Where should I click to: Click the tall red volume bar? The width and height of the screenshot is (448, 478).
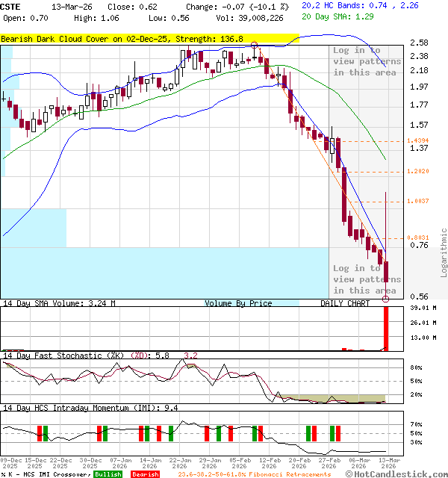click(386, 328)
